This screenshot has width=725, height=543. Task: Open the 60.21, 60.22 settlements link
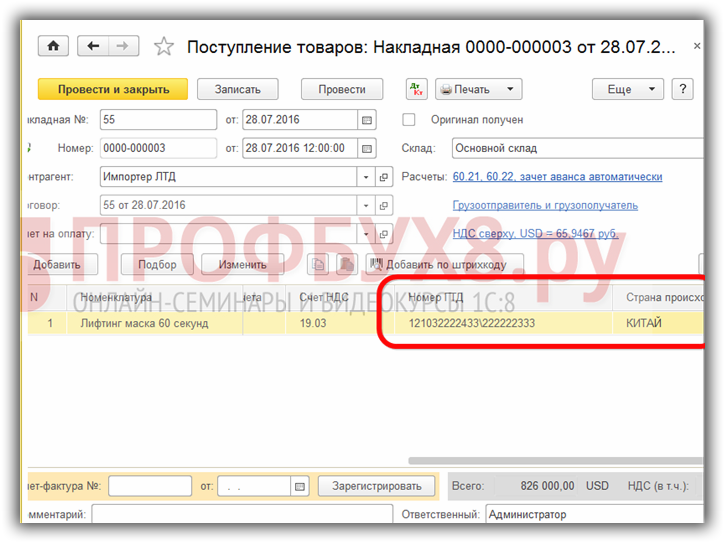pos(557,177)
